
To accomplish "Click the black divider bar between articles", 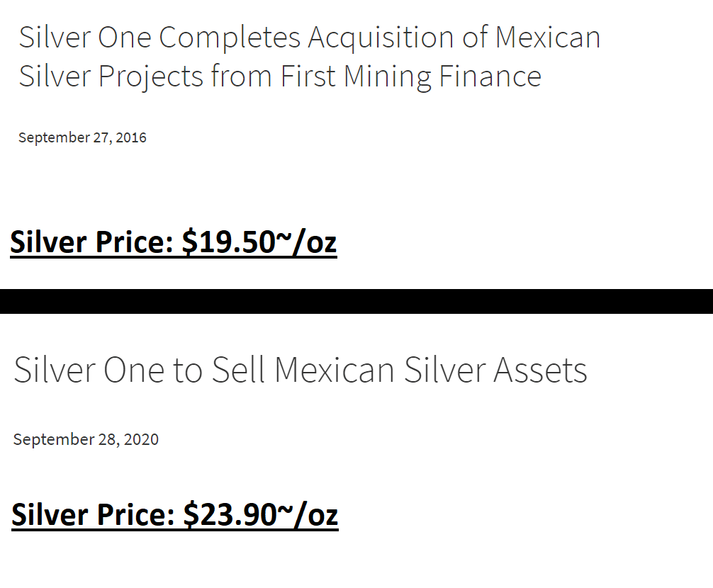I will click(356, 301).
